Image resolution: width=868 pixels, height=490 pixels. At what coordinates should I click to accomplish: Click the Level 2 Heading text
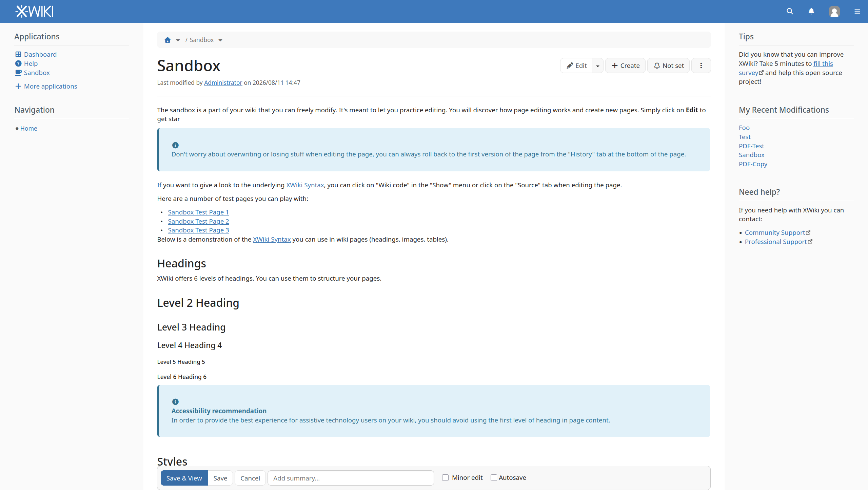[198, 303]
